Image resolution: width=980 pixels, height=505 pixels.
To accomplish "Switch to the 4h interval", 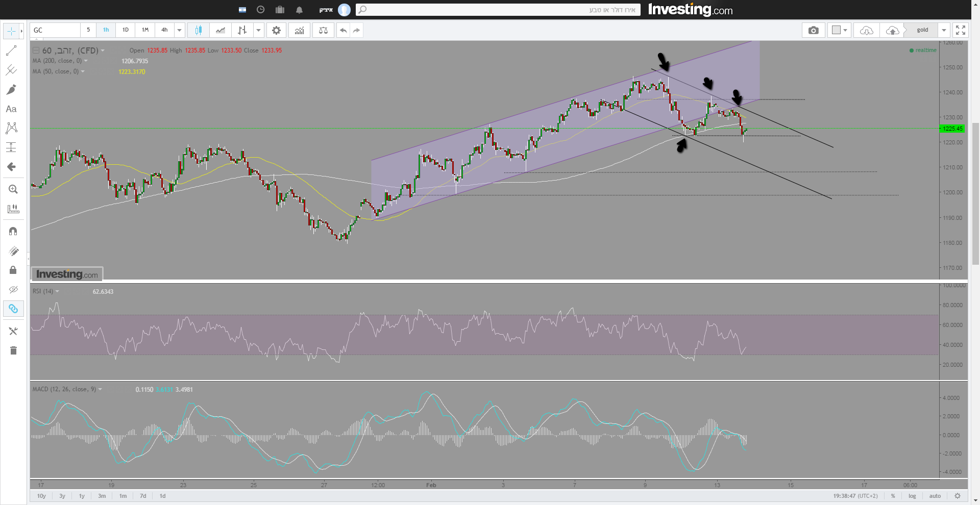I will click(164, 30).
